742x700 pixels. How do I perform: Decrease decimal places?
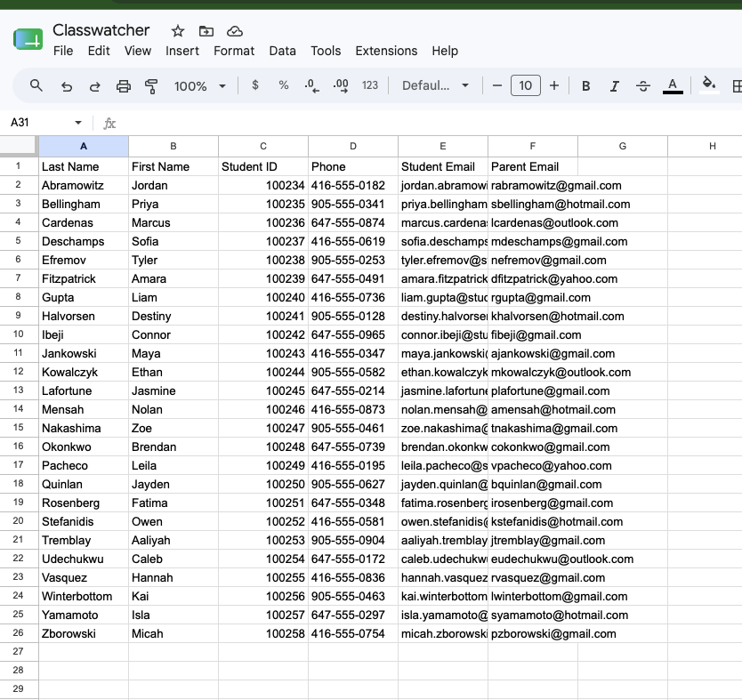(312, 85)
